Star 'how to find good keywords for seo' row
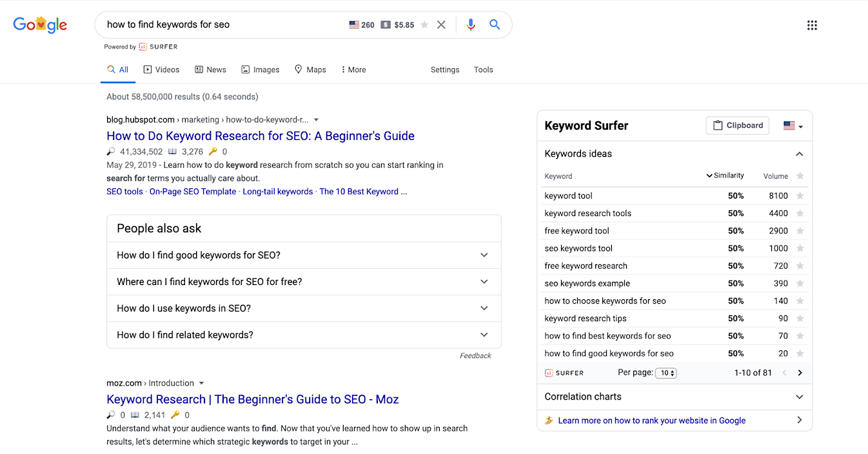The height and width of the screenshot is (454, 868). [800, 353]
